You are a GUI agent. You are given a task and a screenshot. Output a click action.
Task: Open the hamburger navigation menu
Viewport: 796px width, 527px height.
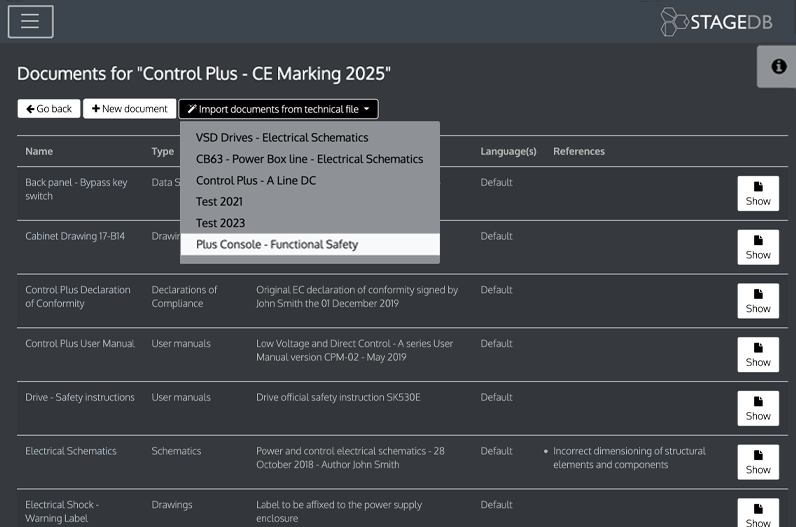(30, 21)
